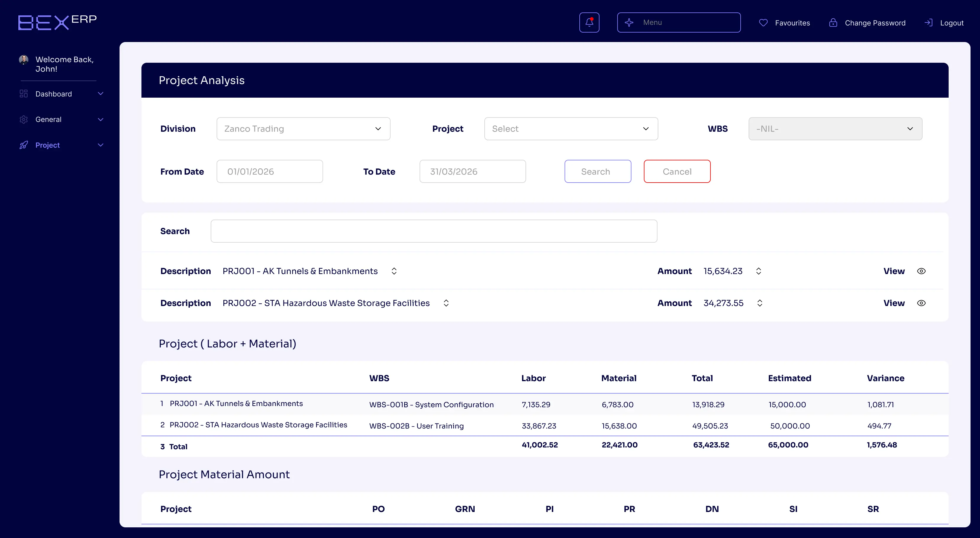The image size is (980, 538).
Task: Expand the WBS -NIL- dropdown
Action: (835, 129)
